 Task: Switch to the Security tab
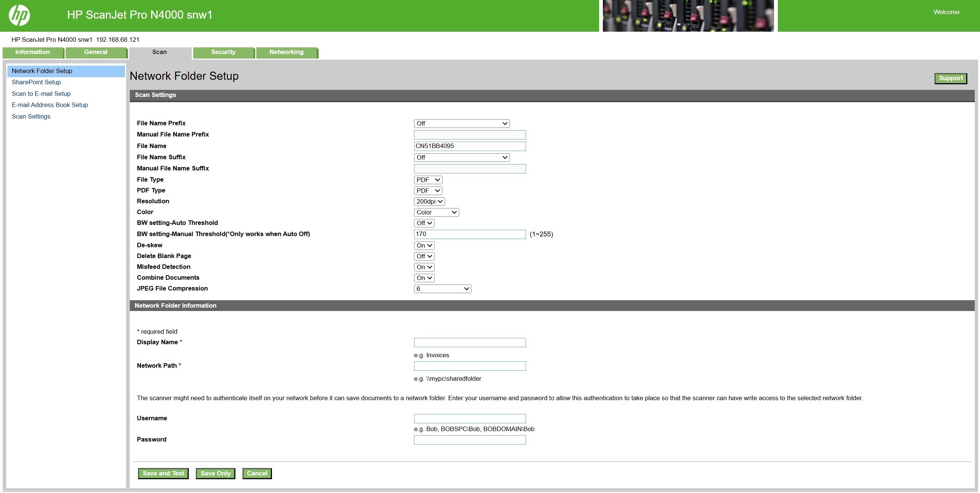pos(223,53)
